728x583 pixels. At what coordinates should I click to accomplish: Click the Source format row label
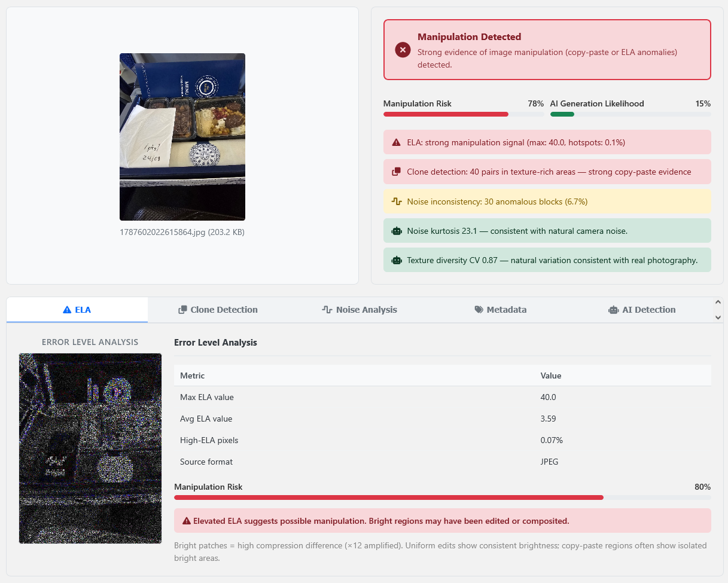point(206,462)
